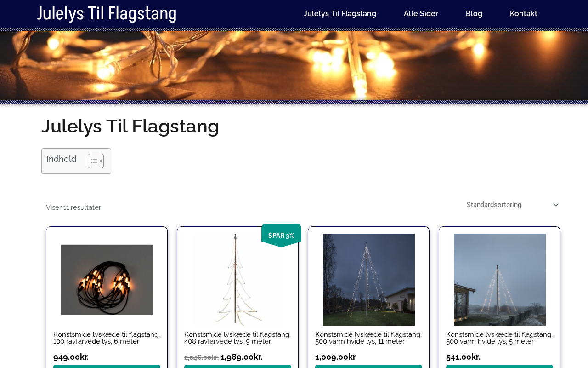The image size is (588, 368).
Task: Click the title of the 11 meter lyskæde product
Action: [x=368, y=338]
